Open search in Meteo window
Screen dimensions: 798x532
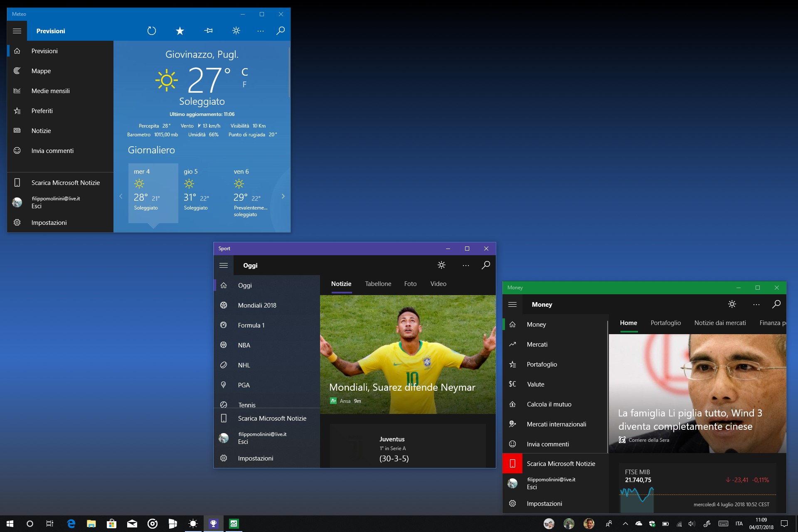281,31
